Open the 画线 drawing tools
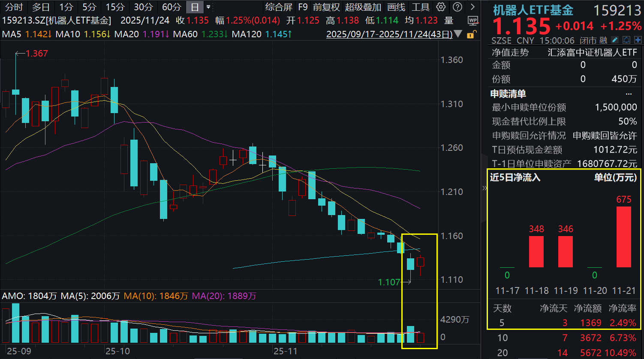 (x=396, y=7)
